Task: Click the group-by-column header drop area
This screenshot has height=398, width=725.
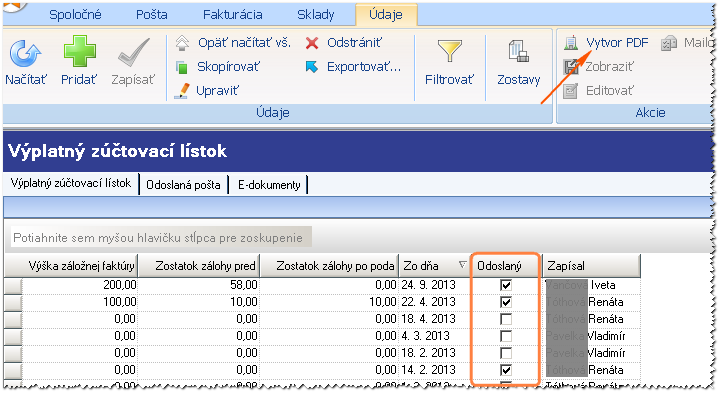Action: coord(161,238)
